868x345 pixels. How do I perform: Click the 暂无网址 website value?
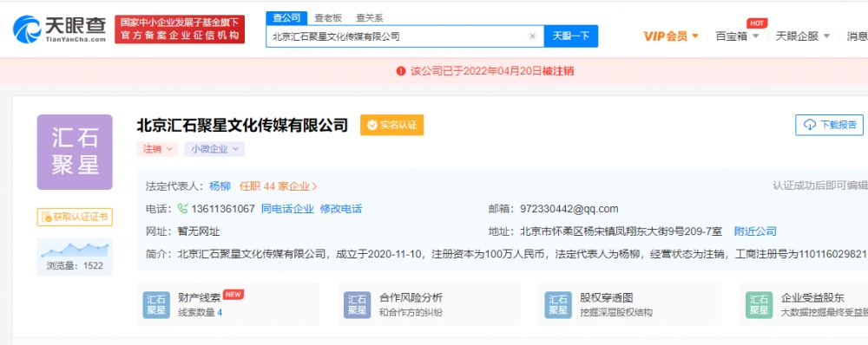pos(199,231)
